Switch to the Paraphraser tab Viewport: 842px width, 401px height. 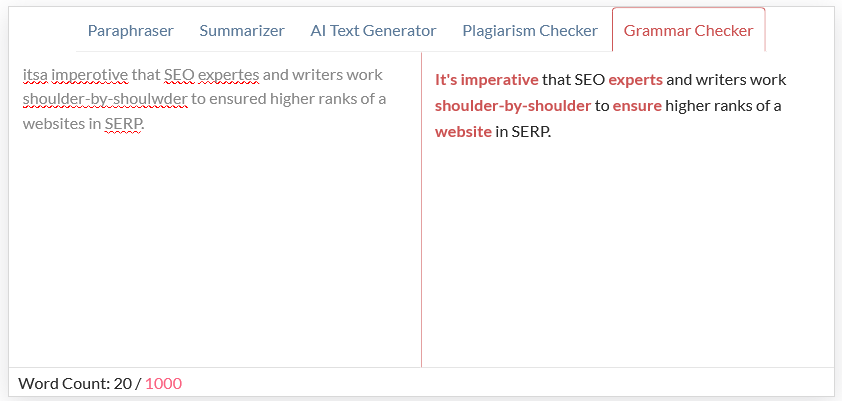coord(130,31)
